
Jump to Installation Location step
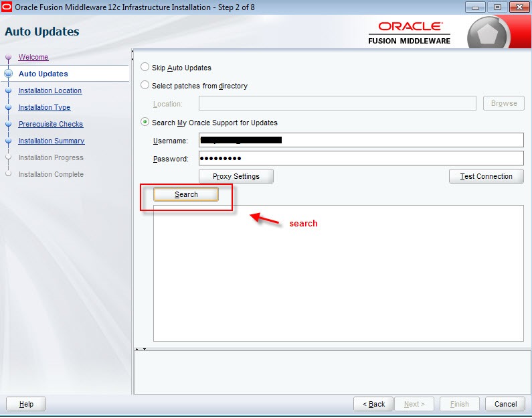click(50, 90)
